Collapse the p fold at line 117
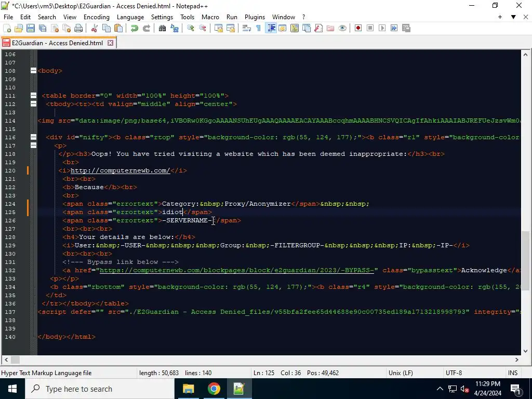The width and height of the screenshot is (532, 399). tap(33, 145)
